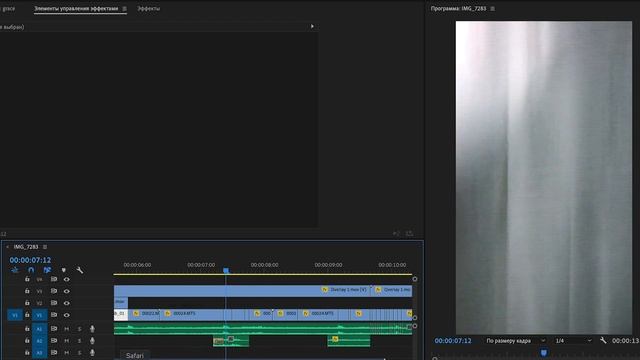Open Program monitor settings wrench icon
This screenshot has height=360, width=640.
603,340
